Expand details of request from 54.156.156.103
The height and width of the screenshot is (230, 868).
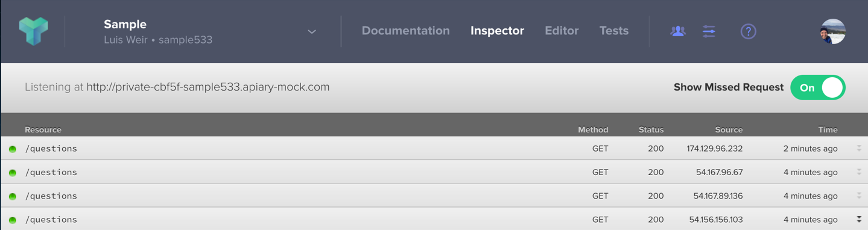859,219
